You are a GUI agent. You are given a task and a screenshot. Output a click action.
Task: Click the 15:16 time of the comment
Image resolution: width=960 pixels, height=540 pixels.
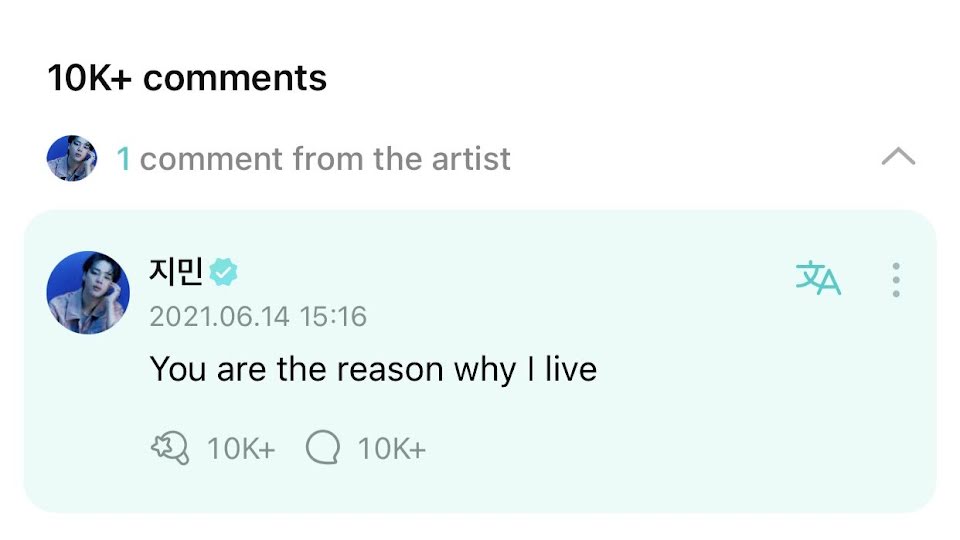coord(333,317)
